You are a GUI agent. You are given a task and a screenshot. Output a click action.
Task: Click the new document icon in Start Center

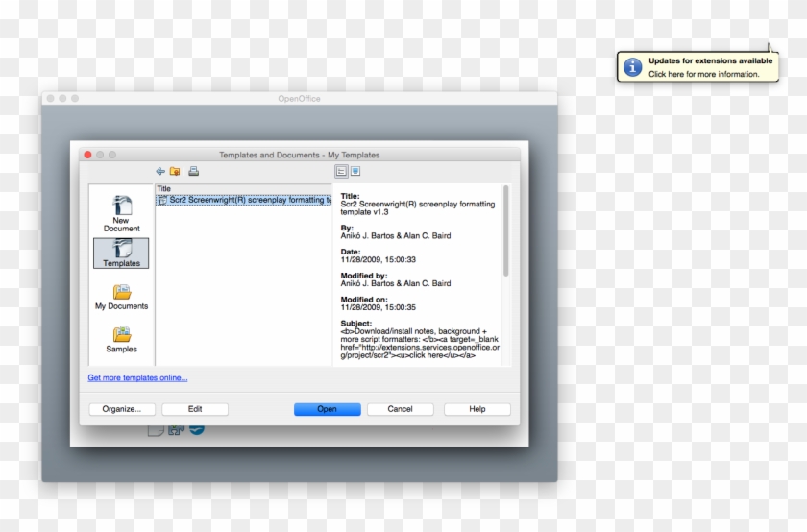click(x=156, y=430)
